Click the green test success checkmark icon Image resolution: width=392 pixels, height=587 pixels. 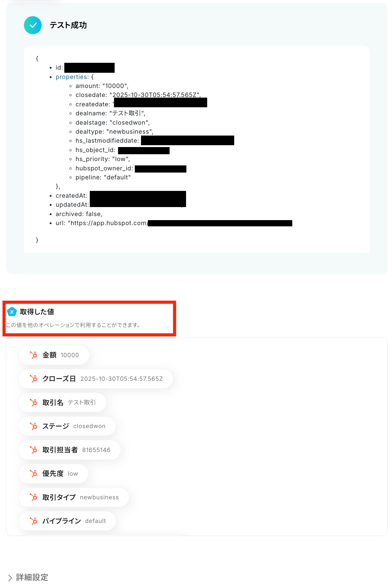click(x=33, y=25)
